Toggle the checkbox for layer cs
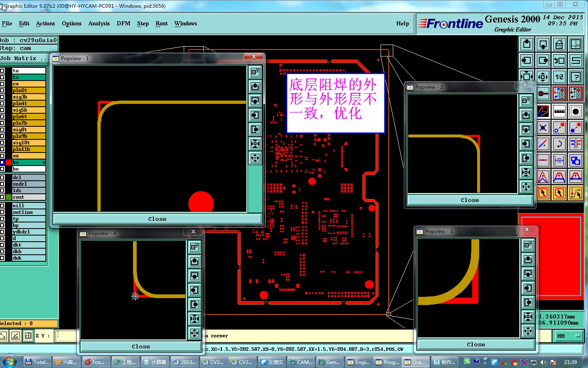Screen dimensions: 588x368 pyautogui.click(x=2, y=84)
